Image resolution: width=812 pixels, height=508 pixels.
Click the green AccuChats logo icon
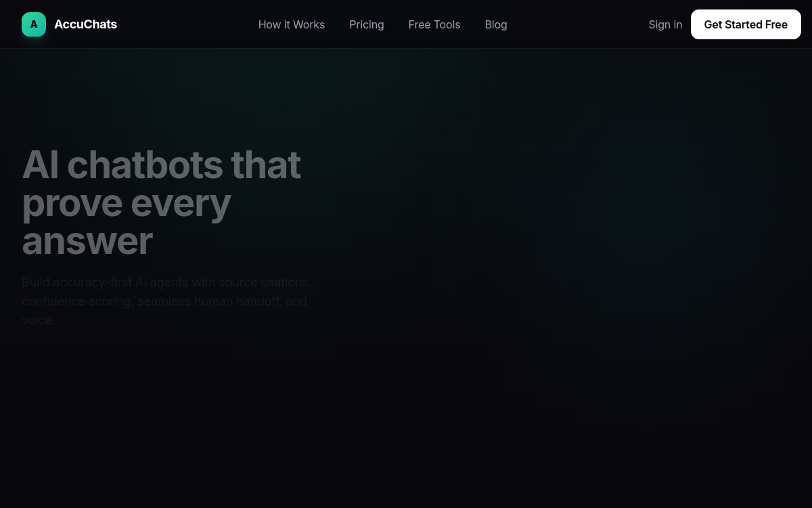[34, 24]
